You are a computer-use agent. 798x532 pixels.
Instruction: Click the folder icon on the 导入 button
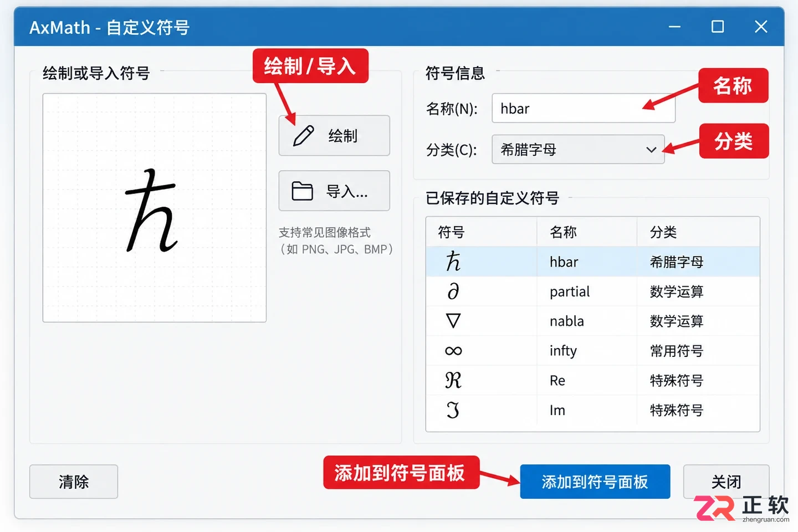tap(303, 191)
